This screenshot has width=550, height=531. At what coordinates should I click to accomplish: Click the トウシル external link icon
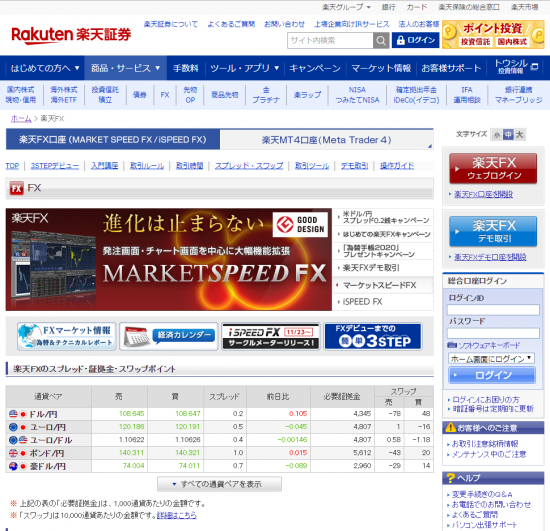(535, 66)
